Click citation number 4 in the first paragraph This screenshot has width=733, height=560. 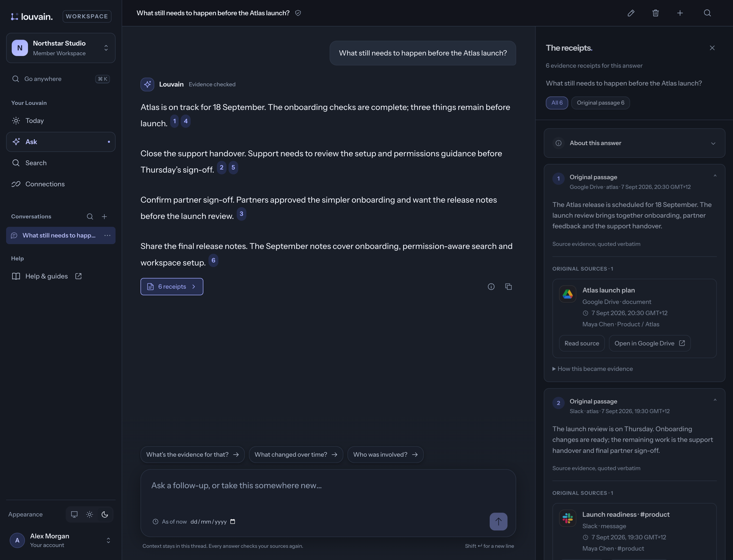point(186,121)
